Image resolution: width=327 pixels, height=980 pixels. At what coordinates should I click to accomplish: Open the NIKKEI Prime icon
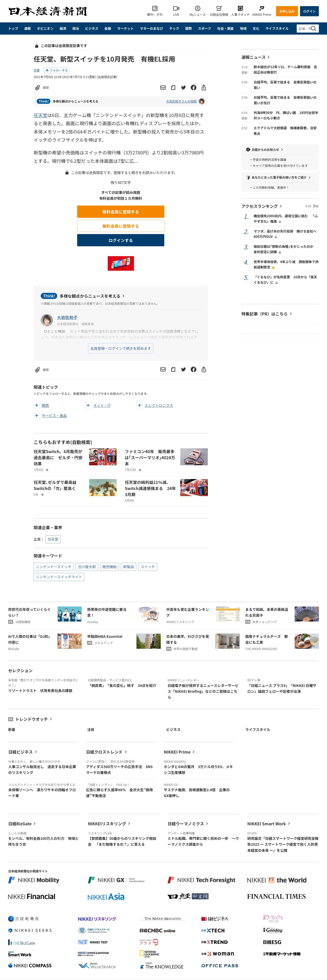[262, 8]
